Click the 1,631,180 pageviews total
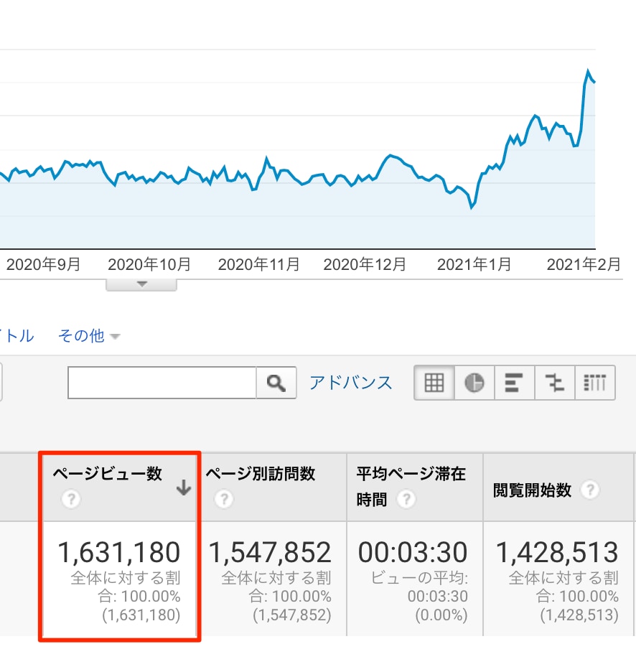This screenshot has width=636, height=672. (118, 552)
